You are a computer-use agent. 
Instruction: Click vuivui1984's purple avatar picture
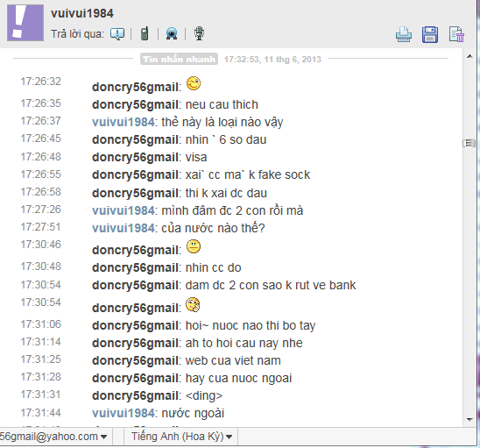(x=25, y=23)
